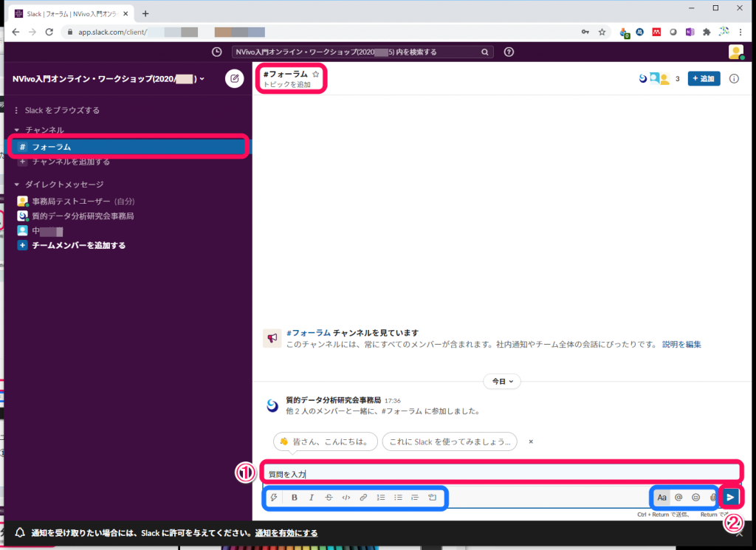The image size is (756, 550).
Task: Compose a new message
Action: pos(234,78)
